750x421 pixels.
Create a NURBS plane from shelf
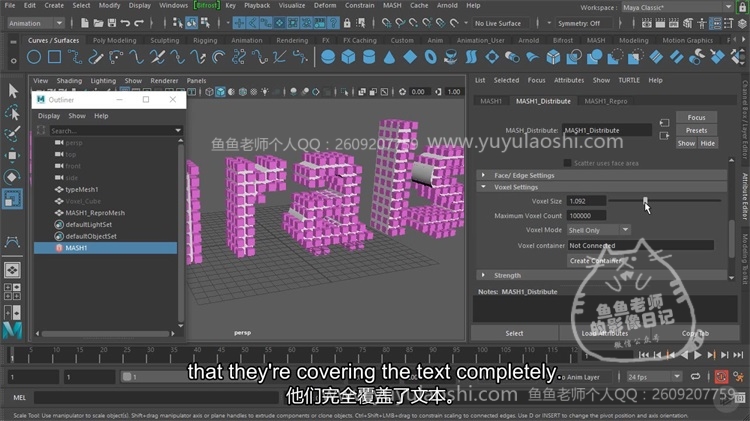click(410, 57)
